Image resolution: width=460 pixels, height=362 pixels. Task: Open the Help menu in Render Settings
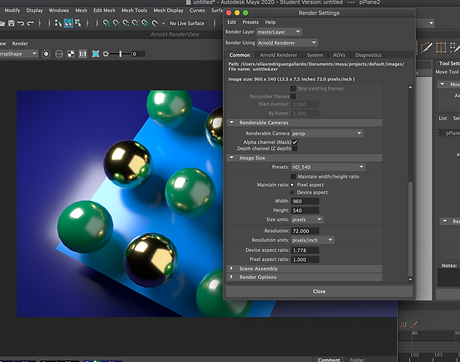pos(270,22)
